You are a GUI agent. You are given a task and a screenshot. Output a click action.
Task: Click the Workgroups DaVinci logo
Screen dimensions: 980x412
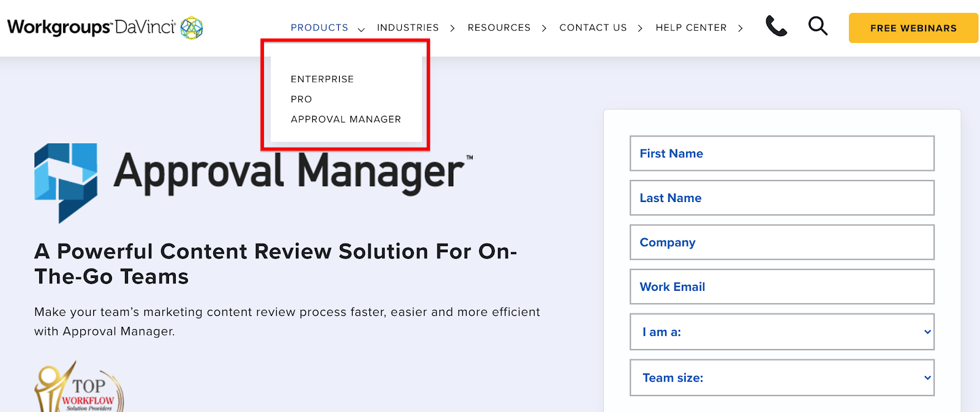105,28
